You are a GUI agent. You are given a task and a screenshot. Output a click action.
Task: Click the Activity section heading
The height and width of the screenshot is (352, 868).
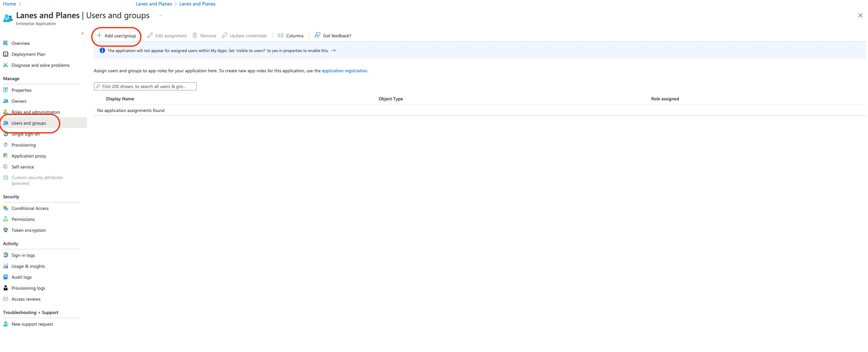[x=11, y=243]
